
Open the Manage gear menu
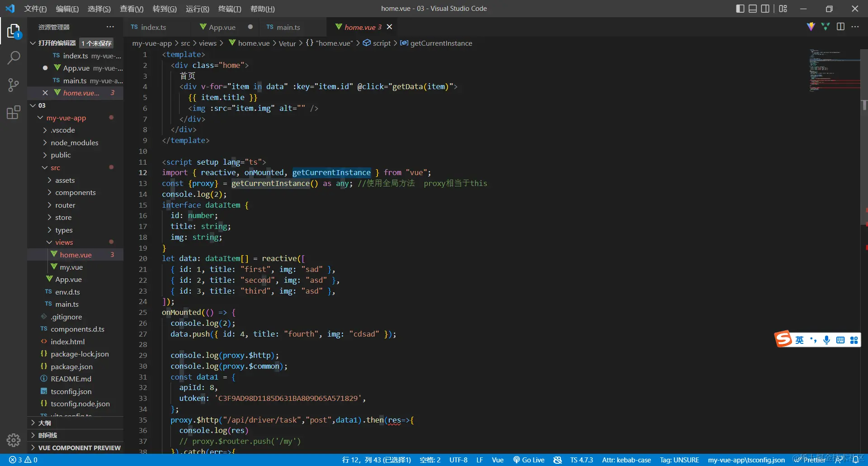point(14,440)
